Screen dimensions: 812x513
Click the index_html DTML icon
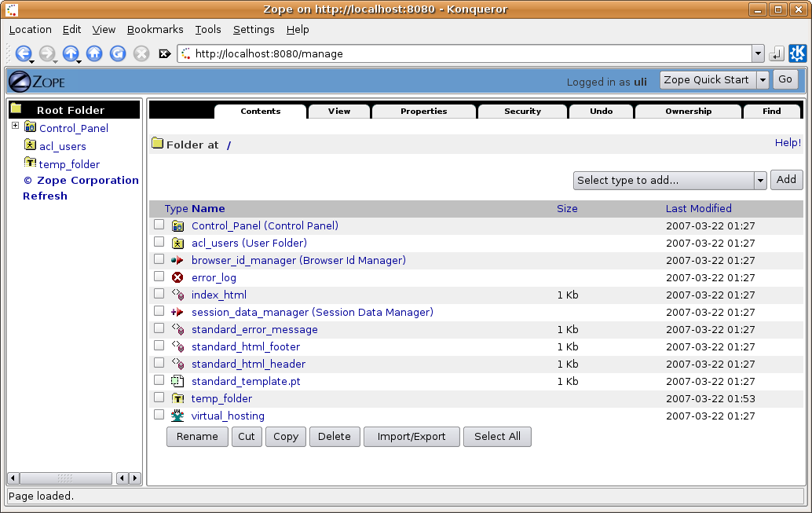pyautogui.click(x=177, y=295)
